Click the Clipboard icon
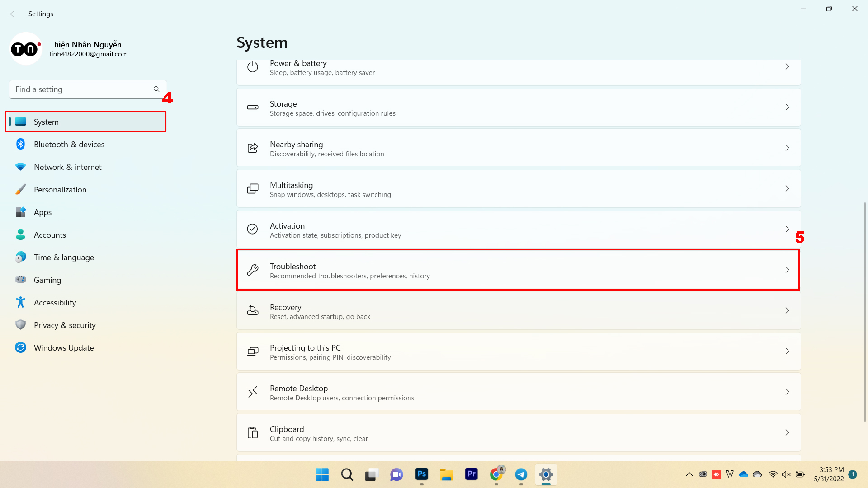Screen dimensions: 868x488 pyautogui.click(x=253, y=432)
